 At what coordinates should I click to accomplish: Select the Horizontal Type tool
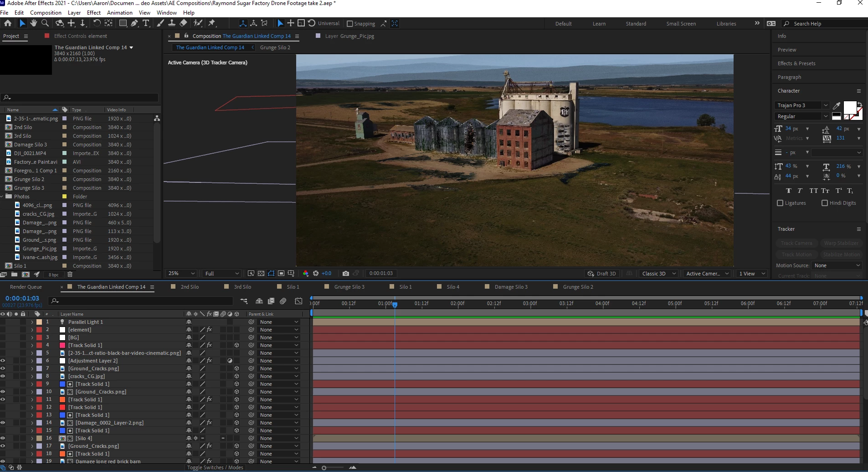pyautogui.click(x=146, y=23)
